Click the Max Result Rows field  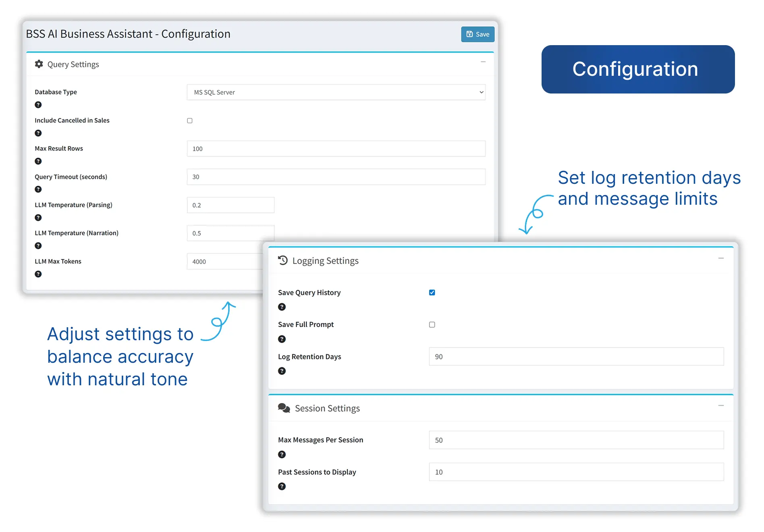336,149
